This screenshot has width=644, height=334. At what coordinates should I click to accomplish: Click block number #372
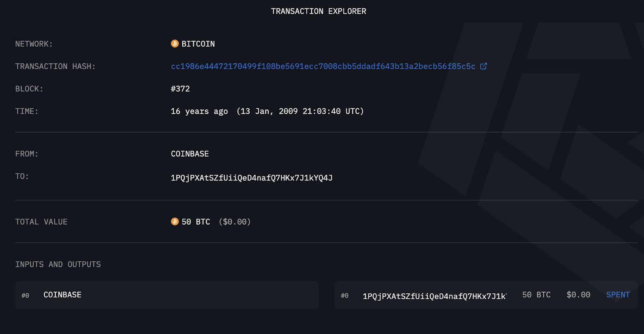click(x=180, y=88)
